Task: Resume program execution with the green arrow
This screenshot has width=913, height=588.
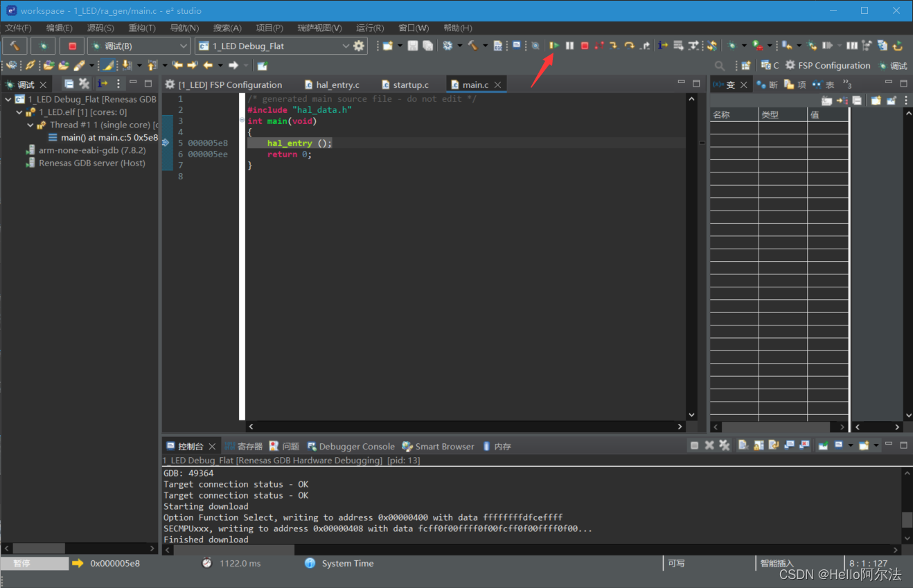Action: click(555, 45)
